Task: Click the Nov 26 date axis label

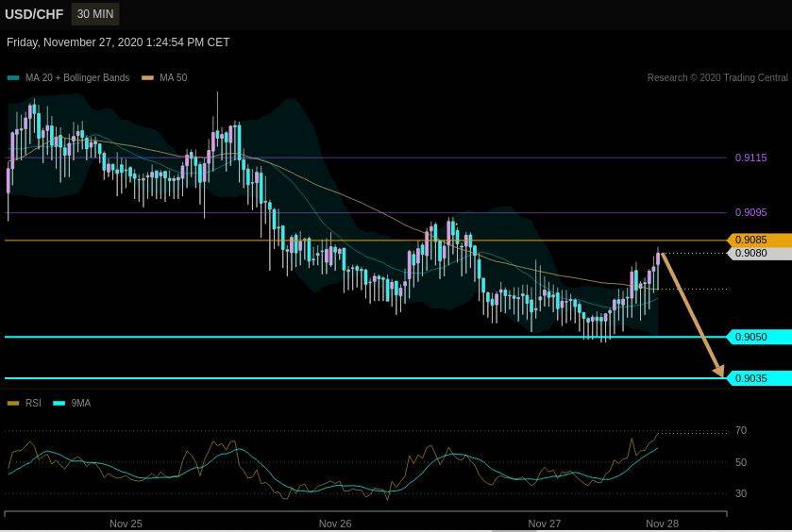Action: pos(335,524)
